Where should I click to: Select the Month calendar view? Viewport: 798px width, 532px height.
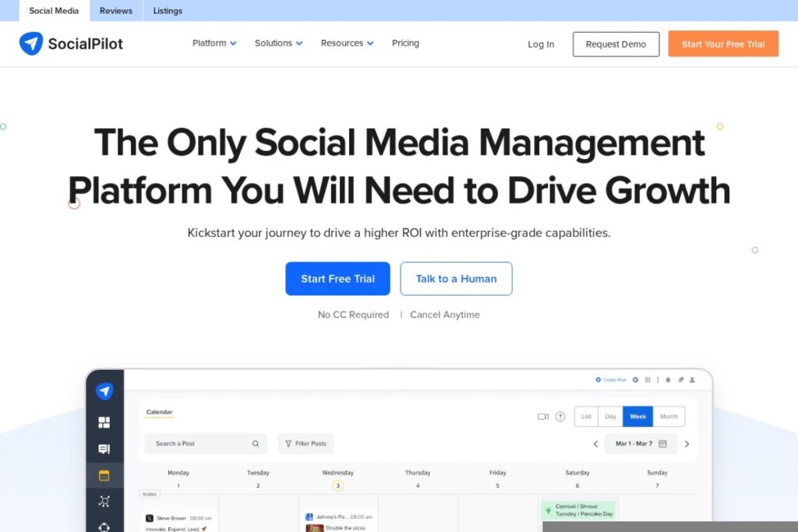[669, 417]
